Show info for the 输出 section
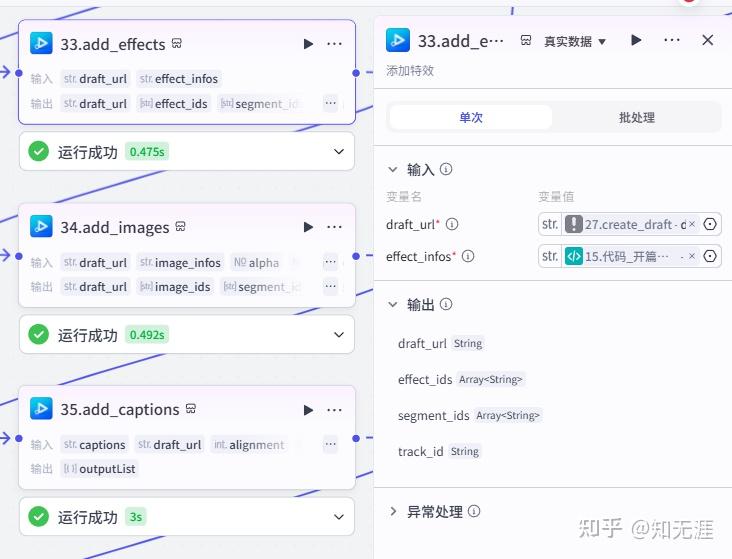732x559 pixels. (446, 304)
